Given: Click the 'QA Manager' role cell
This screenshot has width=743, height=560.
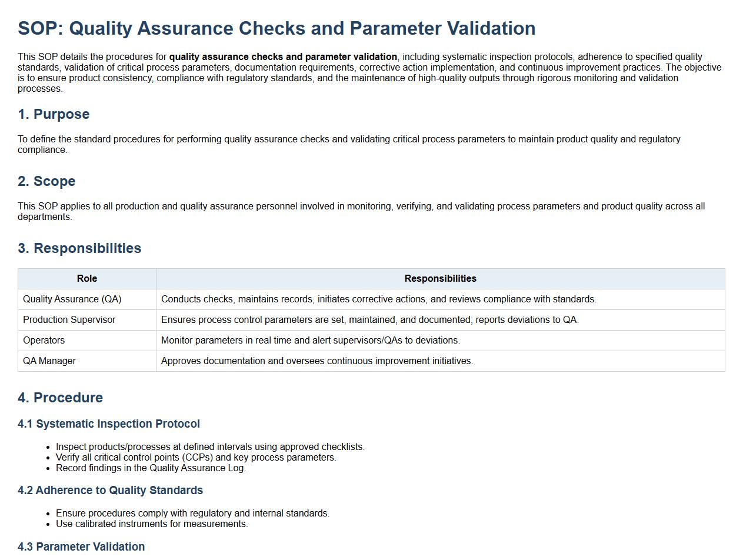Looking at the screenshot, I should 49,361.
